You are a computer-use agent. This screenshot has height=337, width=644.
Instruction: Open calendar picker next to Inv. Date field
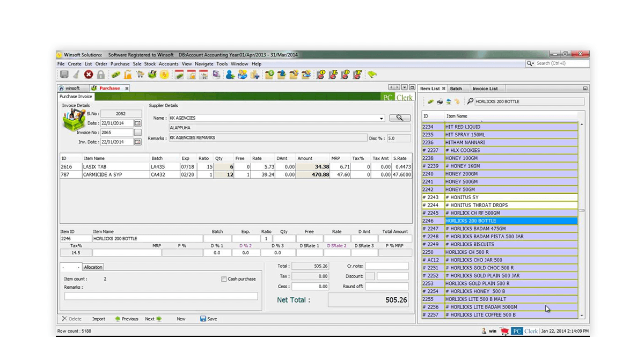tap(137, 142)
